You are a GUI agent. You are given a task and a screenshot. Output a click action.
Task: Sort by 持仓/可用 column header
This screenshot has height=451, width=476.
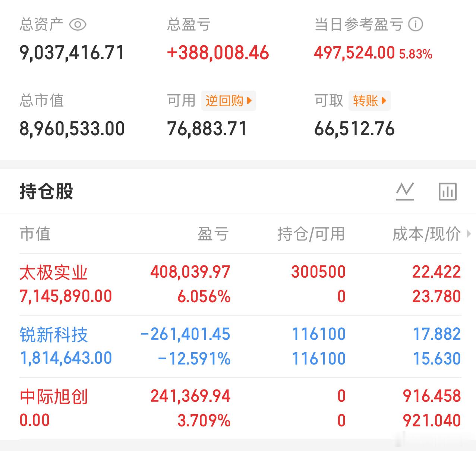click(311, 234)
